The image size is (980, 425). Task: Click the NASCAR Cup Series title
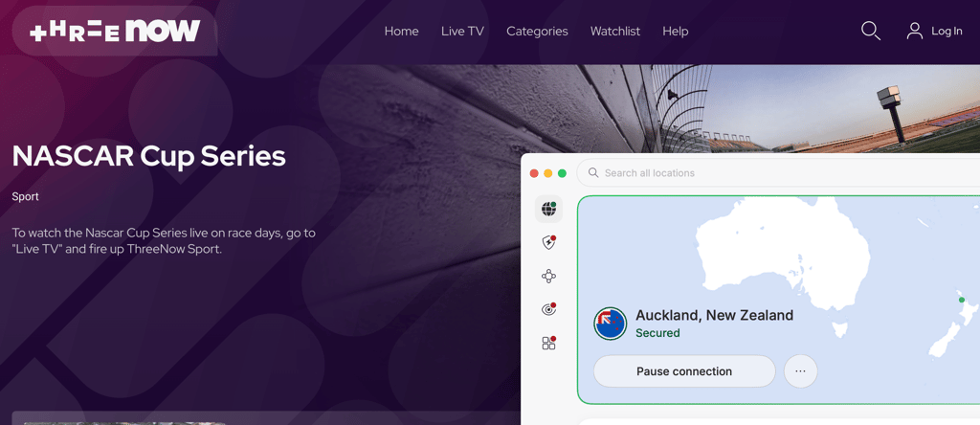click(148, 156)
